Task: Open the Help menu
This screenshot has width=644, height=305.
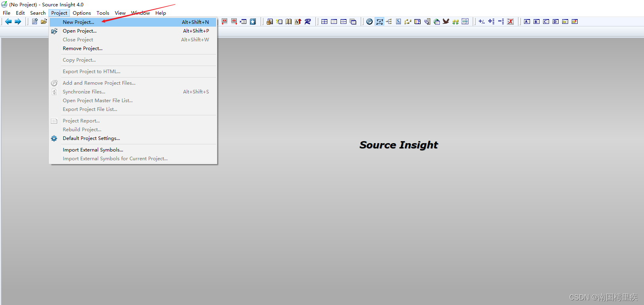Action: (161, 13)
